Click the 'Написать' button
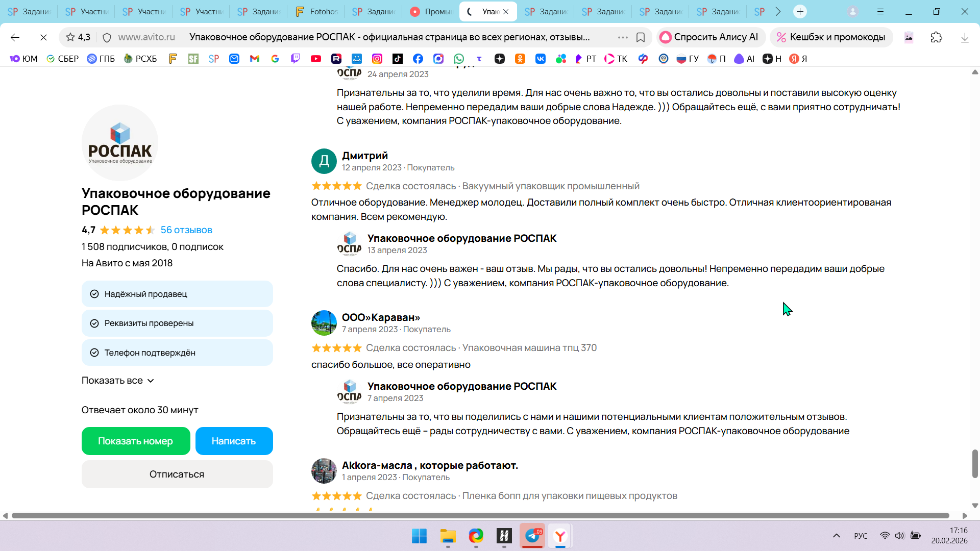980x551 pixels. click(x=234, y=441)
